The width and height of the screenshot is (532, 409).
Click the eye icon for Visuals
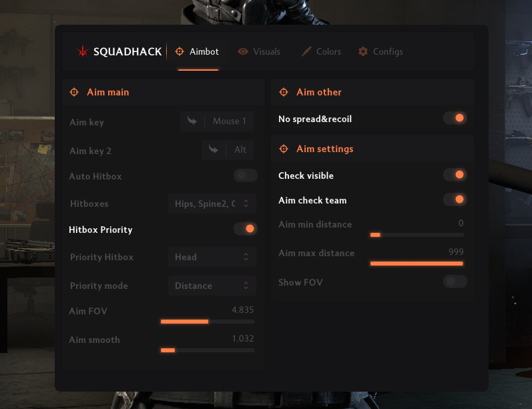click(243, 52)
